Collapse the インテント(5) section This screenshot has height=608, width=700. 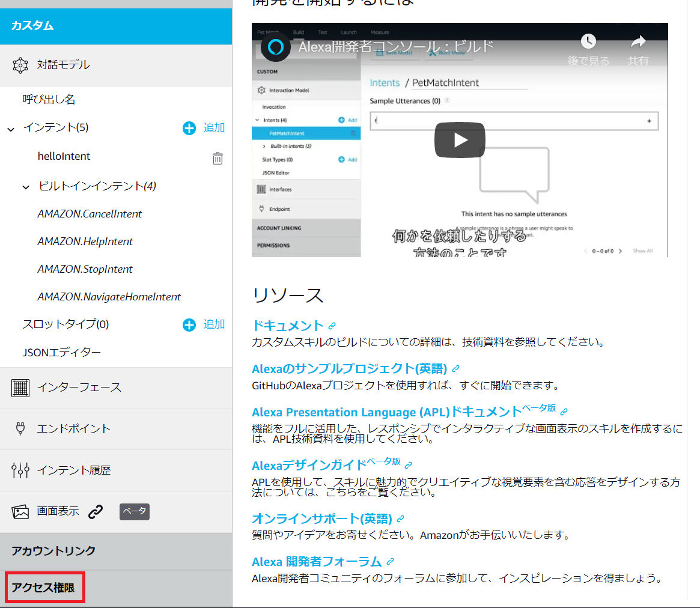click(x=10, y=127)
